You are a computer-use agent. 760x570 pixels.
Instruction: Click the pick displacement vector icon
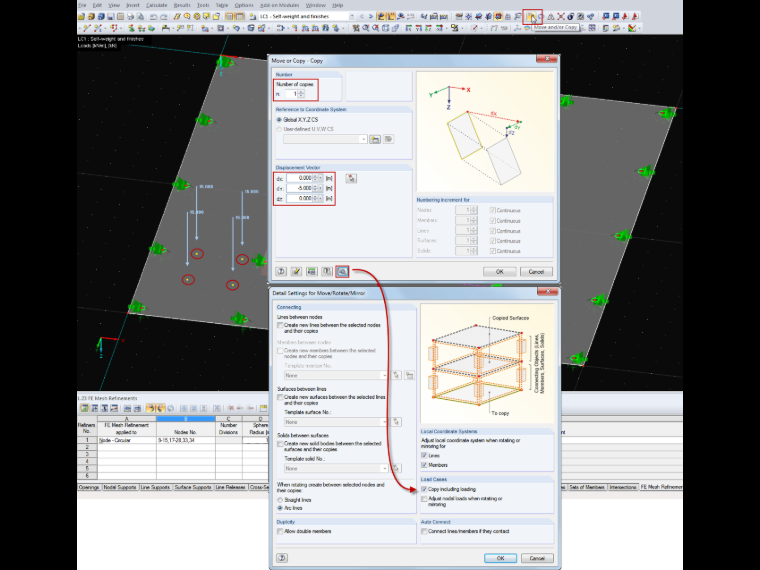pos(351,178)
